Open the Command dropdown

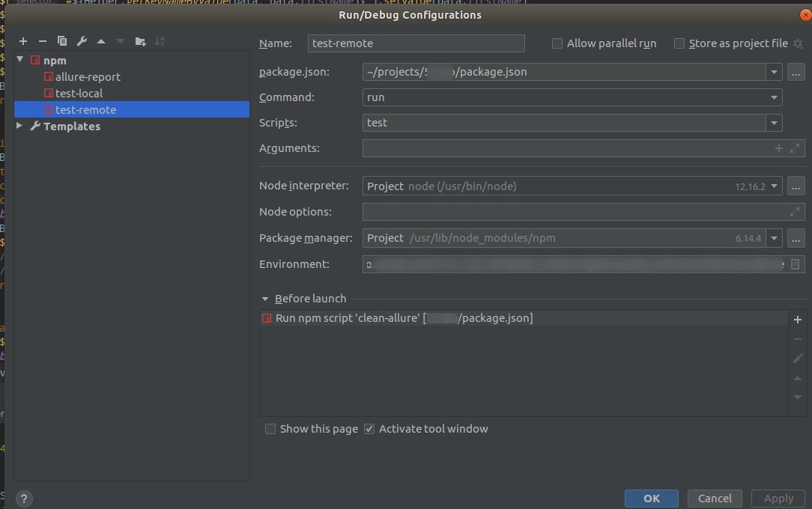(x=774, y=97)
